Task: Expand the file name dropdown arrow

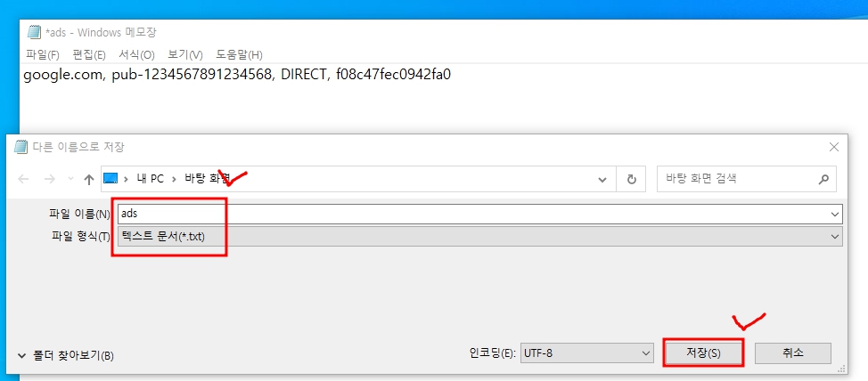Action: coord(835,214)
